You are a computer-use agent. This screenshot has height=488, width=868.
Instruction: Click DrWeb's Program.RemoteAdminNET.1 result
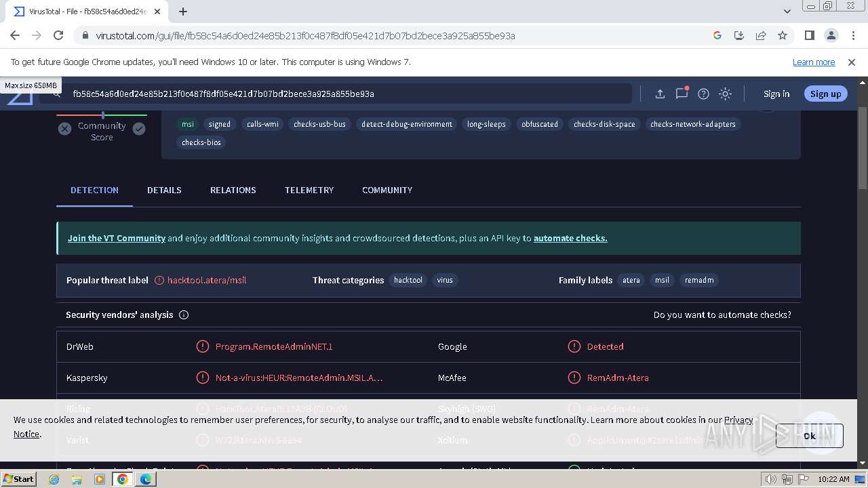coord(274,346)
